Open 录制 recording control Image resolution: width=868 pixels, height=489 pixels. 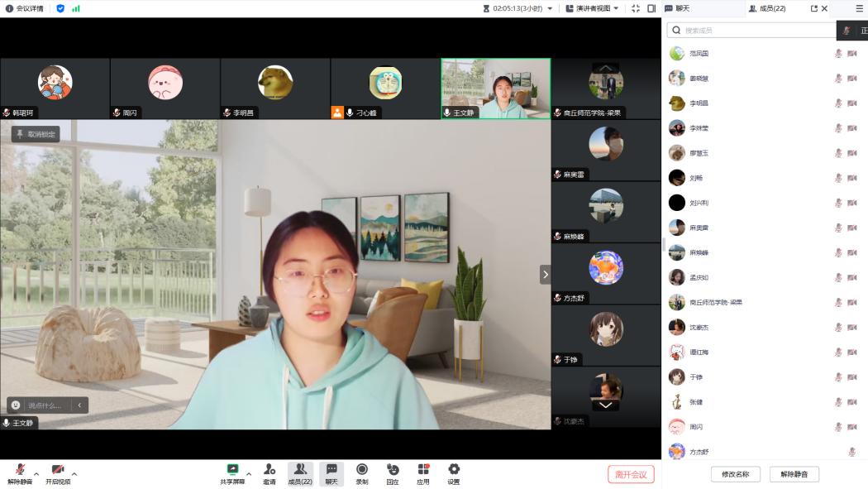[361, 470]
